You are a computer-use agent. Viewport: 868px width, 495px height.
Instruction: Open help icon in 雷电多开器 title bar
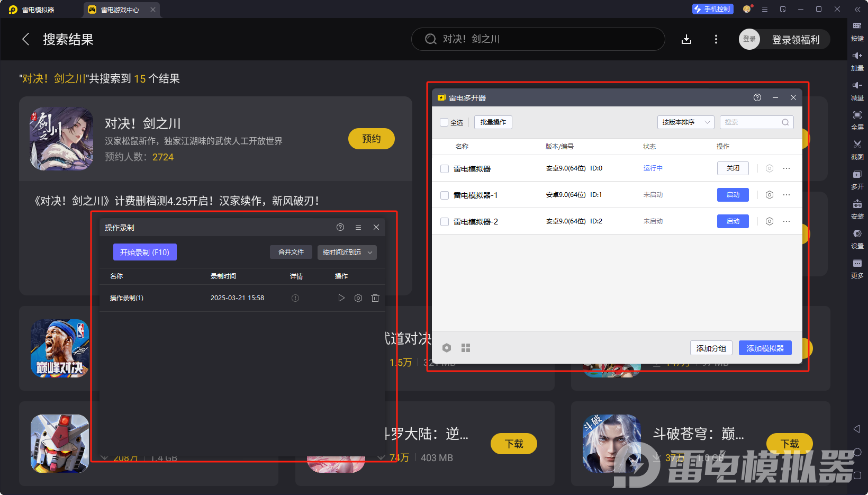[757, 97]
